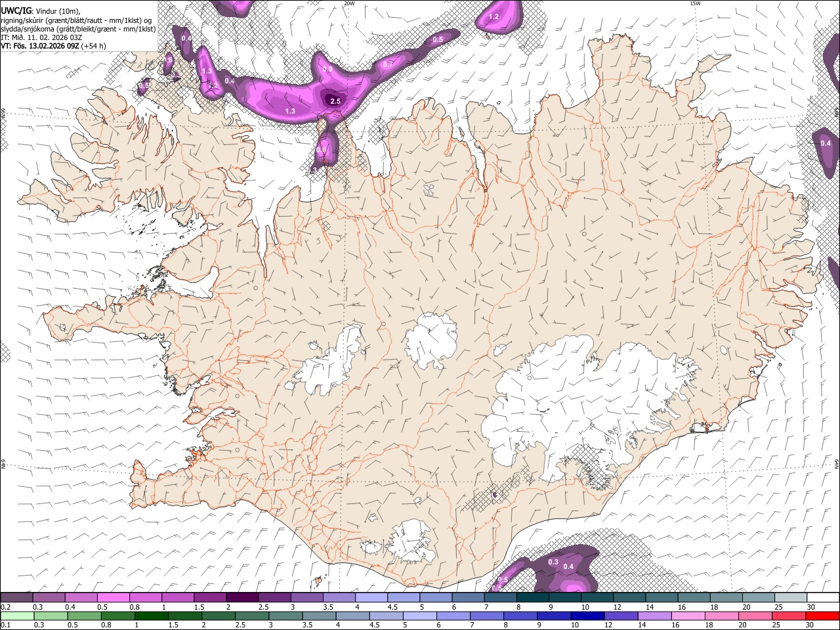Pick lower legend swatch between 20 and 25
Image resolution: width=840 pixels, height=630 pixels.
pos(754,616)
